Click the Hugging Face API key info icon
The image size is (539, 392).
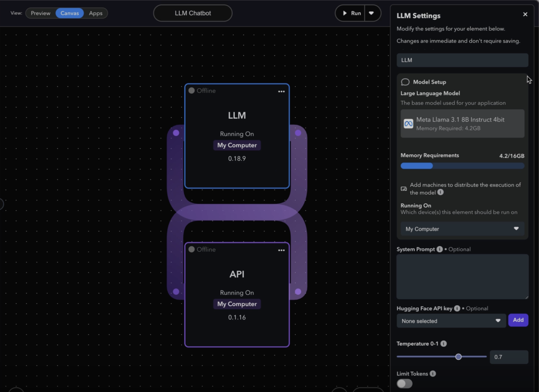[457, 308]
